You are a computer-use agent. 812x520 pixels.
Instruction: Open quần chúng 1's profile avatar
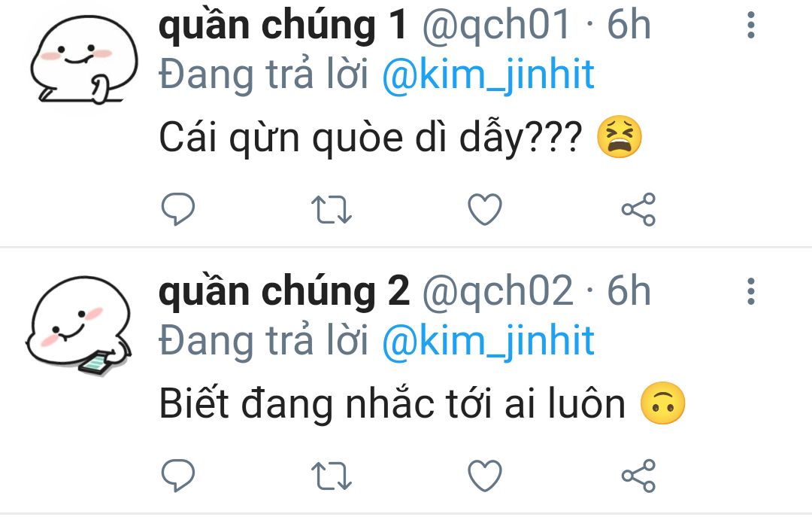coord(81,62)
